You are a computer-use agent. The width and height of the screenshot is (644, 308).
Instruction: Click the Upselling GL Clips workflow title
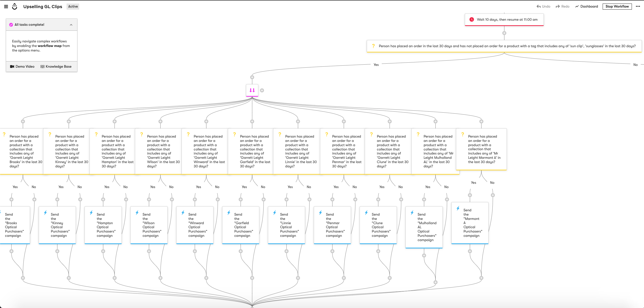[43, 7]
